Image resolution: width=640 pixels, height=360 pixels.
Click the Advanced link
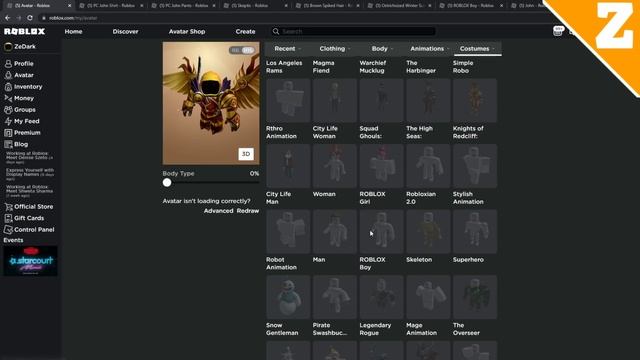coord(218,211)
